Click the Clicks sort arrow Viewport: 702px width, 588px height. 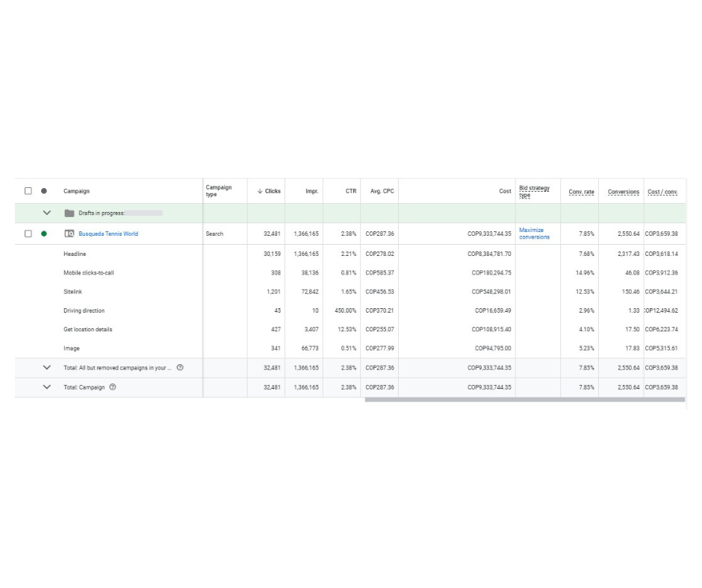[260, 191]
